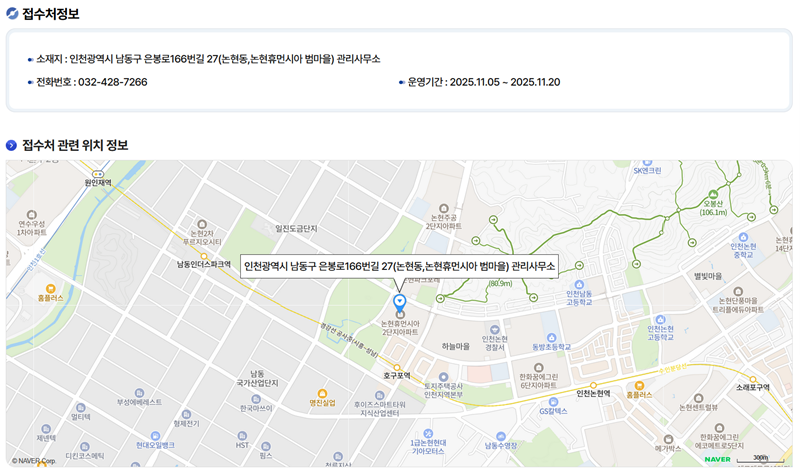This screenshot has height=470, width=800.
Task: Open the 논현단풍마을 트리플에듀아파트 icon
Action: pos(738,291)
